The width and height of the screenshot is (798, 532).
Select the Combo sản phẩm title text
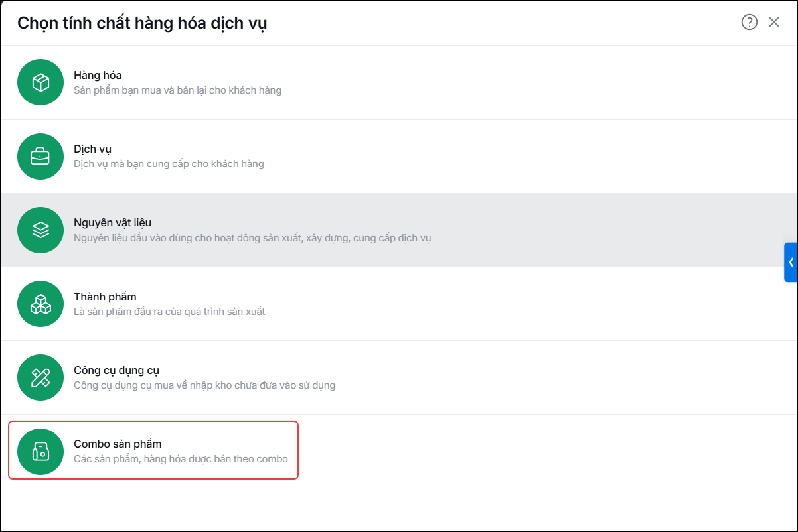(118, 444)
